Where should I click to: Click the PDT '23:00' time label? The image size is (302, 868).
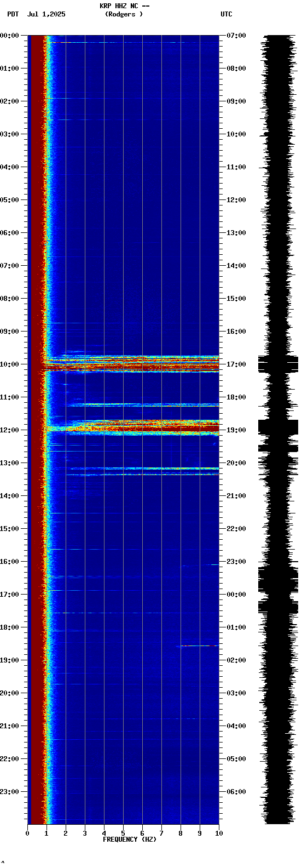(10, 792)
